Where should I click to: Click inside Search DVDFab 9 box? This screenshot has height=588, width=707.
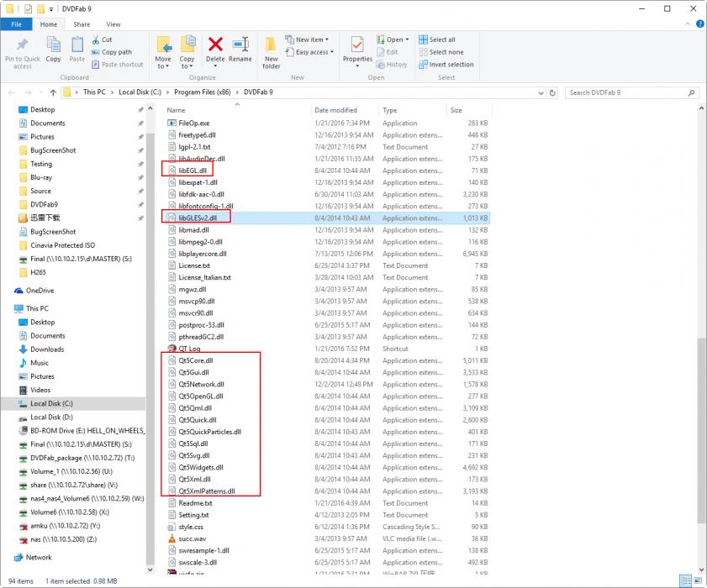pos(630,92)
